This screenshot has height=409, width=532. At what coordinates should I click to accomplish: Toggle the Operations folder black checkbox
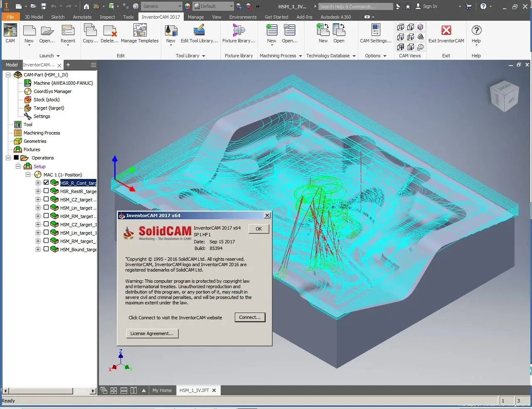(16, 158)
